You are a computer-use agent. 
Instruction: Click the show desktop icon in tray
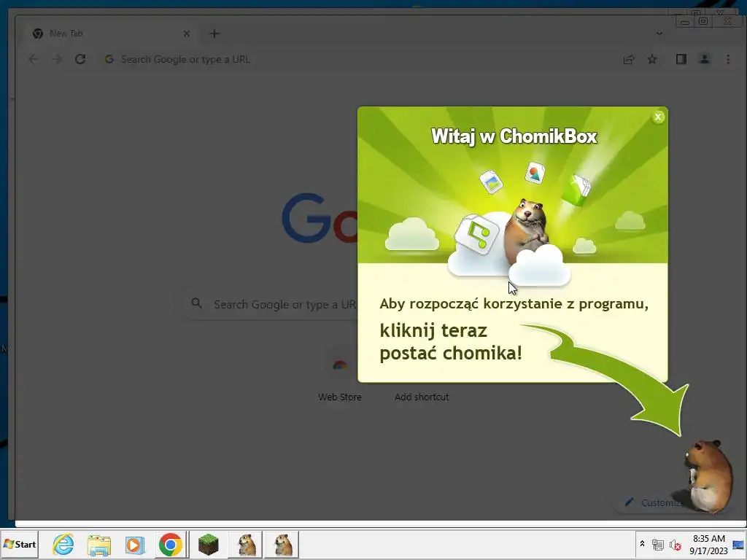[x=738, y=544]
